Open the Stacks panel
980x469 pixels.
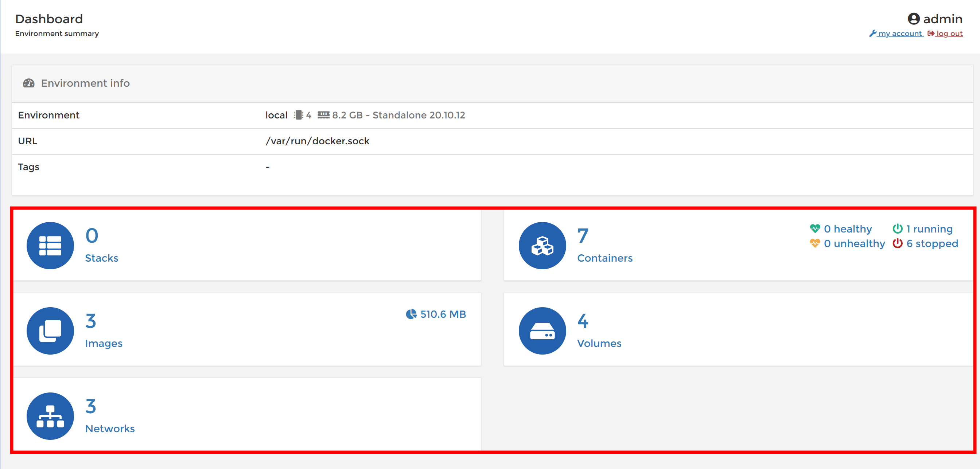click(101, 258)
